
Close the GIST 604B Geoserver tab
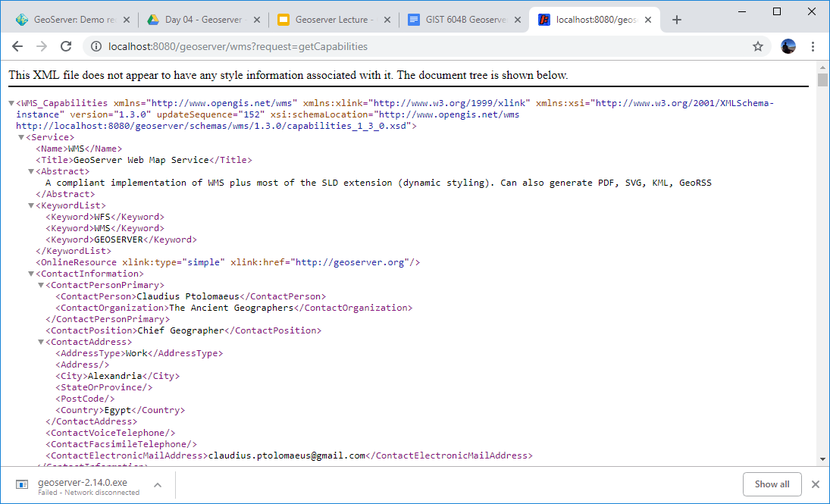tap(518, 20)
